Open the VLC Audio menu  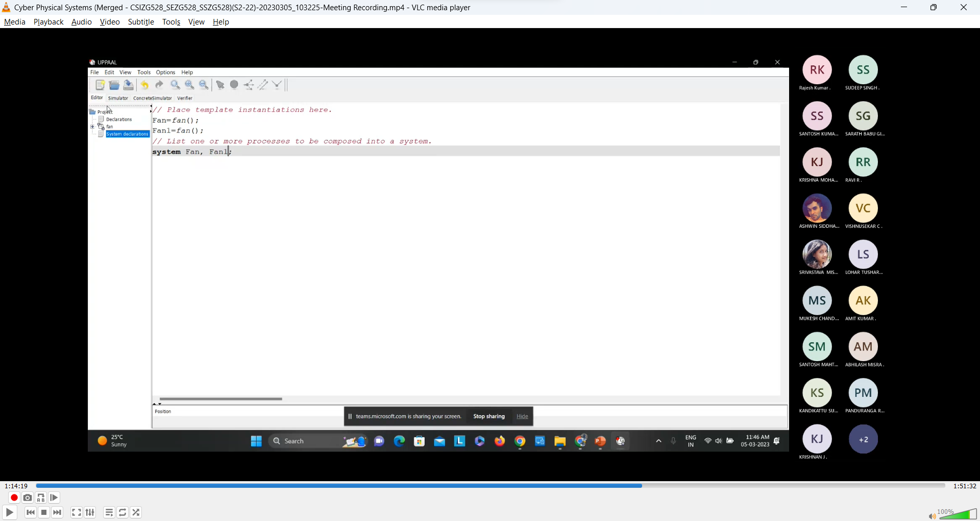click(81, 22)
